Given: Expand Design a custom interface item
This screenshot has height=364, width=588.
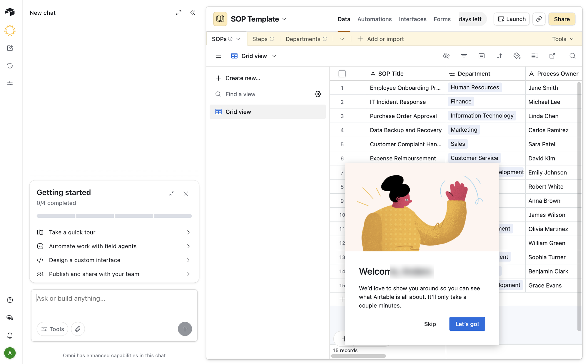Looking at the screenshot, I should 114,260.
